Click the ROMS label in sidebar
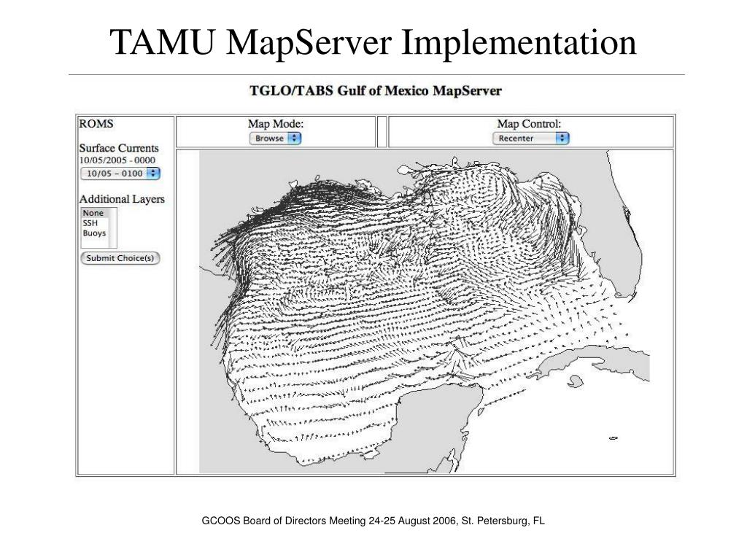The width and height of the screenshot is (747, 560). point(96,124)
